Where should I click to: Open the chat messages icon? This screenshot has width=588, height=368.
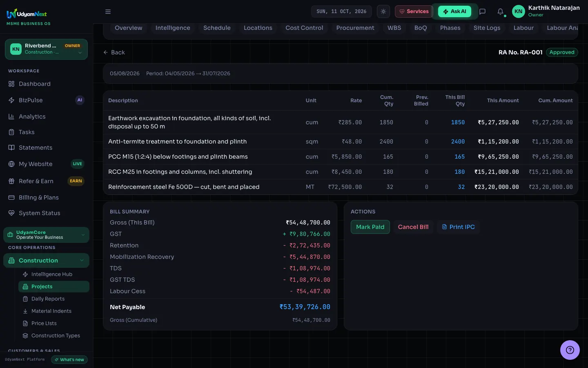click(482, 11)
